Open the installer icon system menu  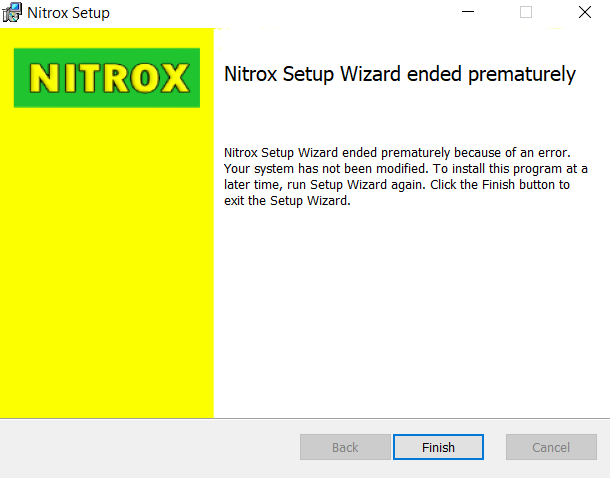tap(12, 12)
